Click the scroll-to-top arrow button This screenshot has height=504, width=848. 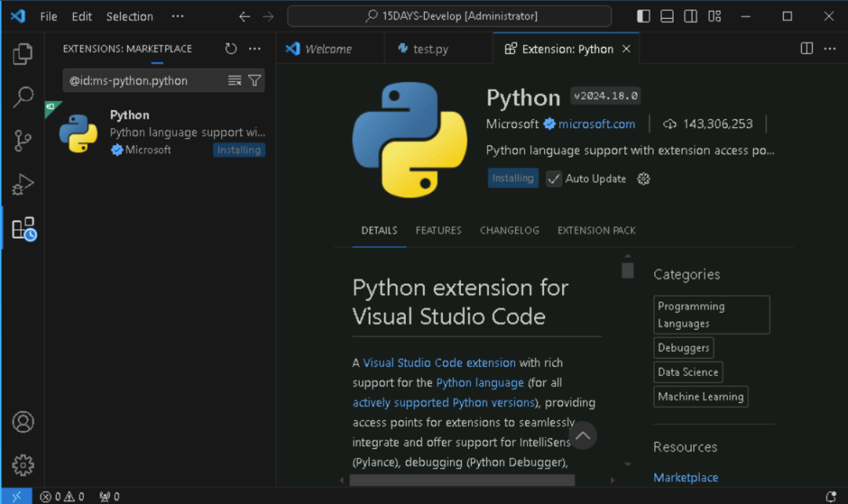pos(583,436)
